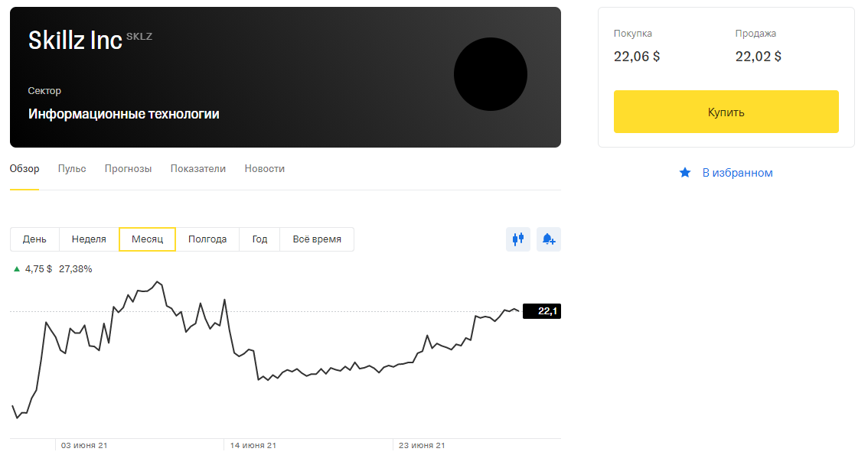Add price alert bell icon

coord(549,239)
